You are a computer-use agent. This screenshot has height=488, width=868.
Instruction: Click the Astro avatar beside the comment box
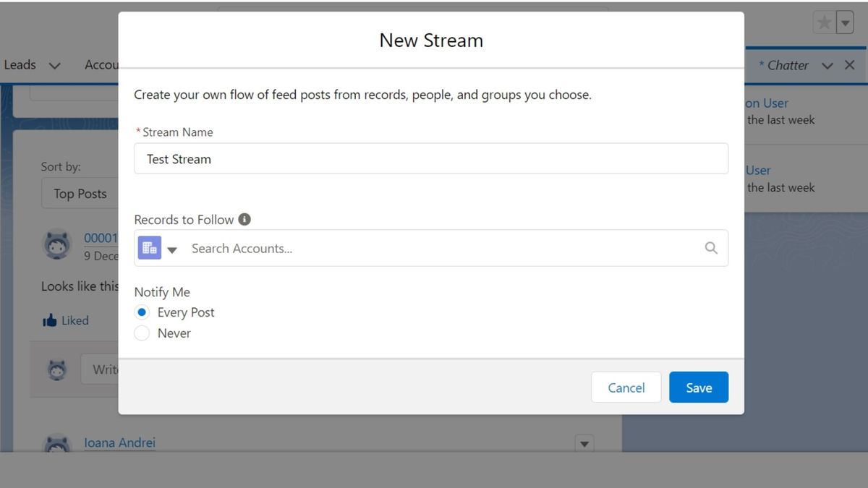57,369
